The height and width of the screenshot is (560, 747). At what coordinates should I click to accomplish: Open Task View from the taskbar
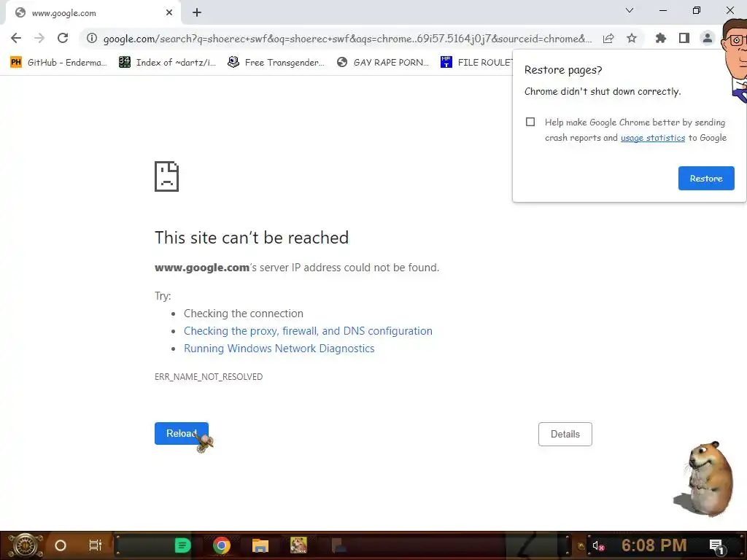(96, 545)
